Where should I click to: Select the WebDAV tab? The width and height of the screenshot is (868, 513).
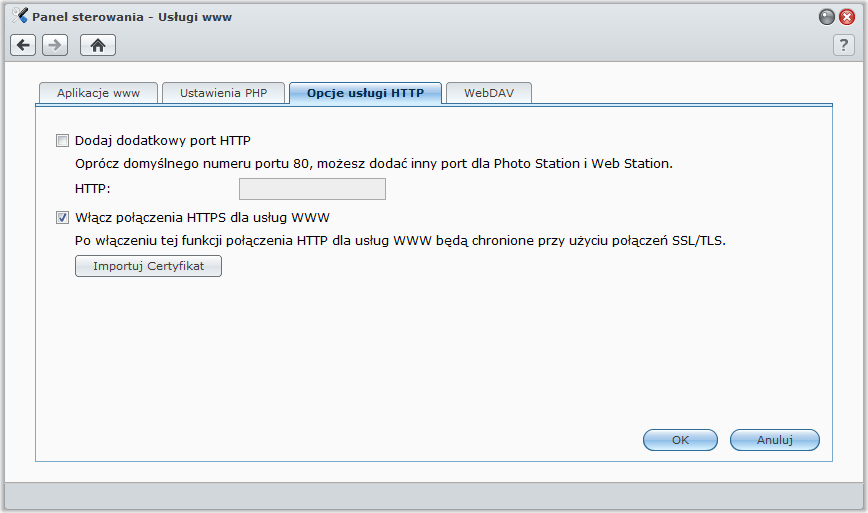(x=489, y=93)
